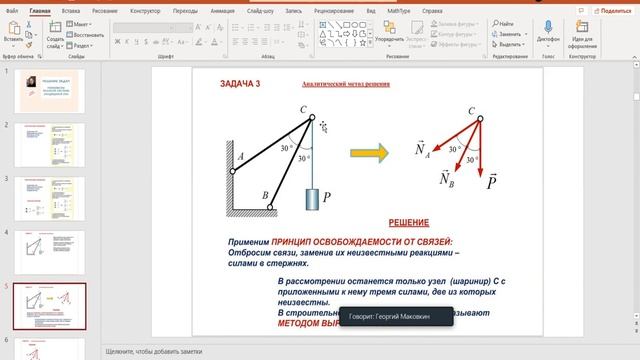The width and height of the screenshot is (640, 360).
Task: Open the Справка tab
Action: pos(432,11)
